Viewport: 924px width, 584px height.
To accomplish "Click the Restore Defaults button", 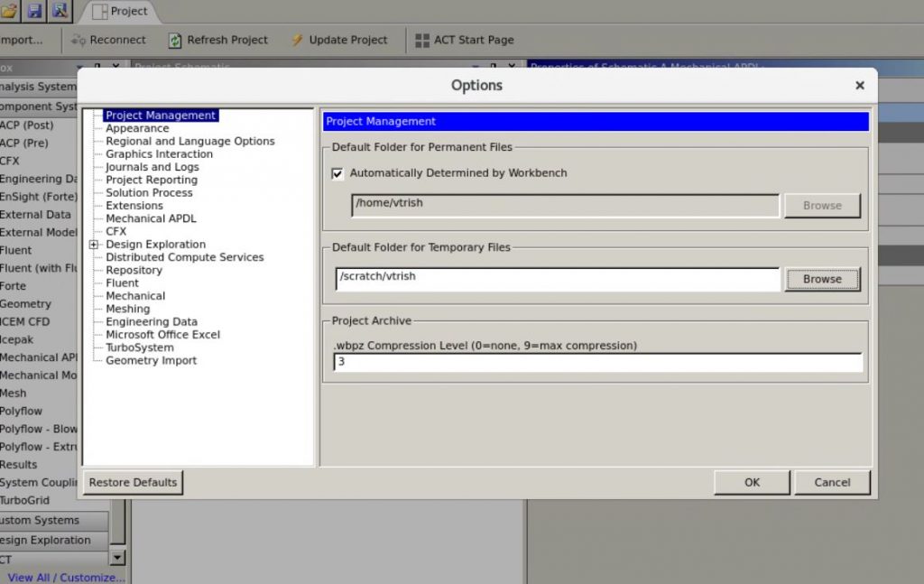I will [x=132, y=482].
